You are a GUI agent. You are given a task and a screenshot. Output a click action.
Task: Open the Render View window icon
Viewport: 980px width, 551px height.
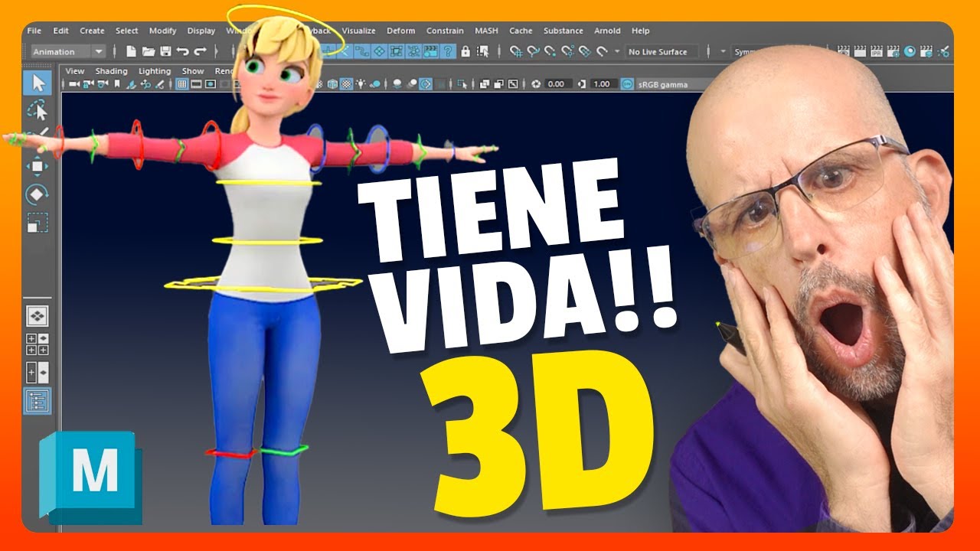844,51
